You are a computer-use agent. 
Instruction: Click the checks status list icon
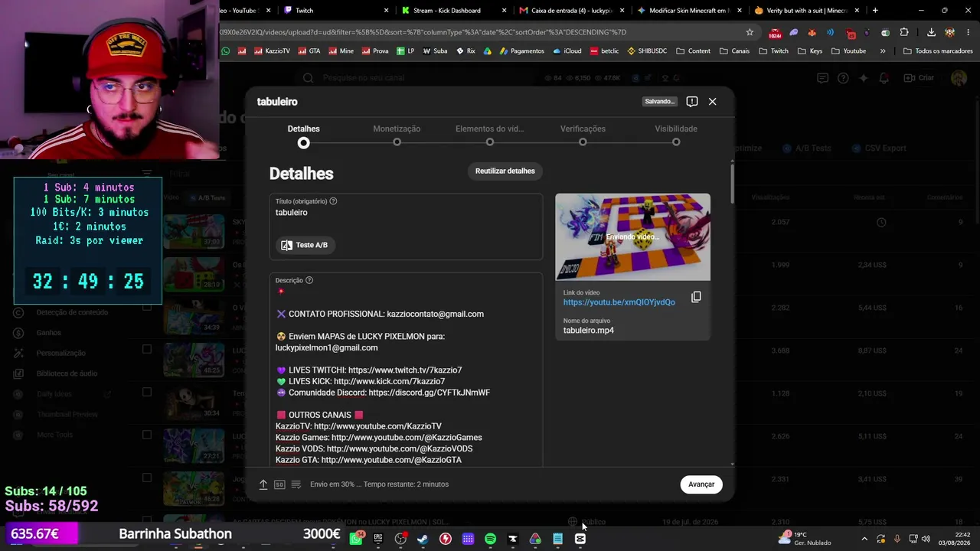(x=296, y=484)
